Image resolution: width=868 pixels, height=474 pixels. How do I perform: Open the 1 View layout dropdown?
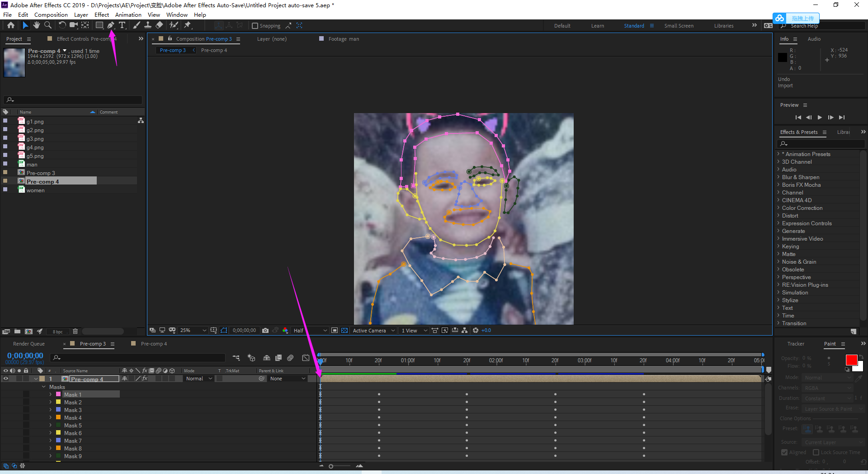pyautogui.click(x=414, y=331)
